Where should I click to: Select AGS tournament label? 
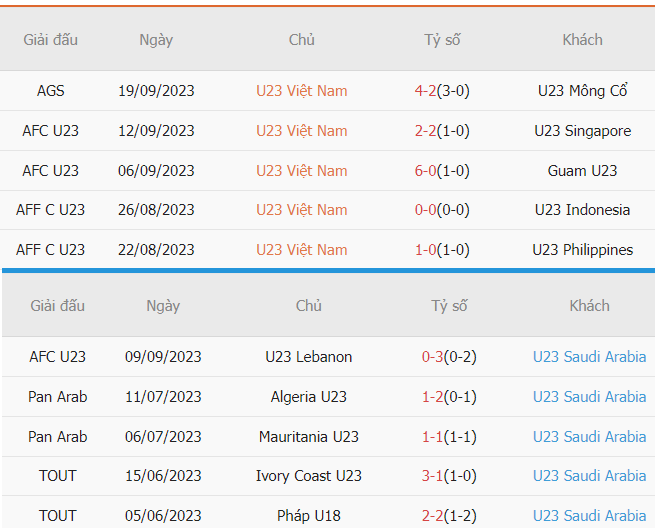point(50,91)
